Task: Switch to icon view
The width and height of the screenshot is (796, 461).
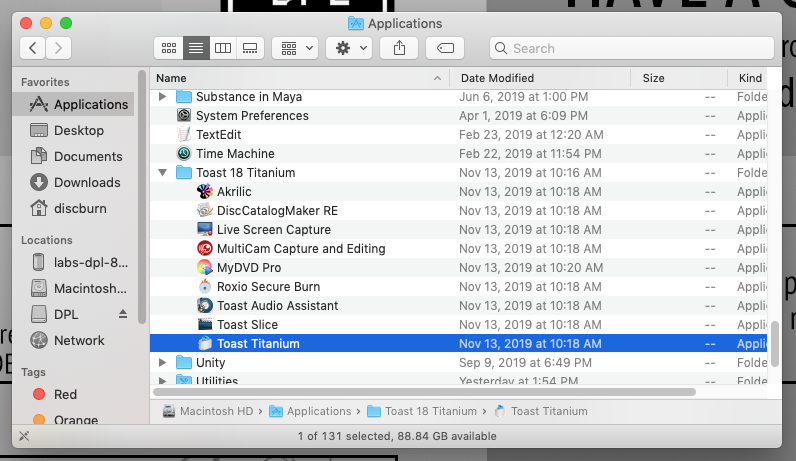Action: [x=169, y=48]
